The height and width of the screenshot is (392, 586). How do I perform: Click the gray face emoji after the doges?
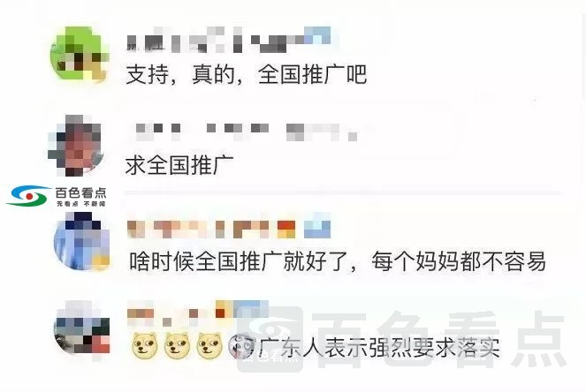coord(241,346)
